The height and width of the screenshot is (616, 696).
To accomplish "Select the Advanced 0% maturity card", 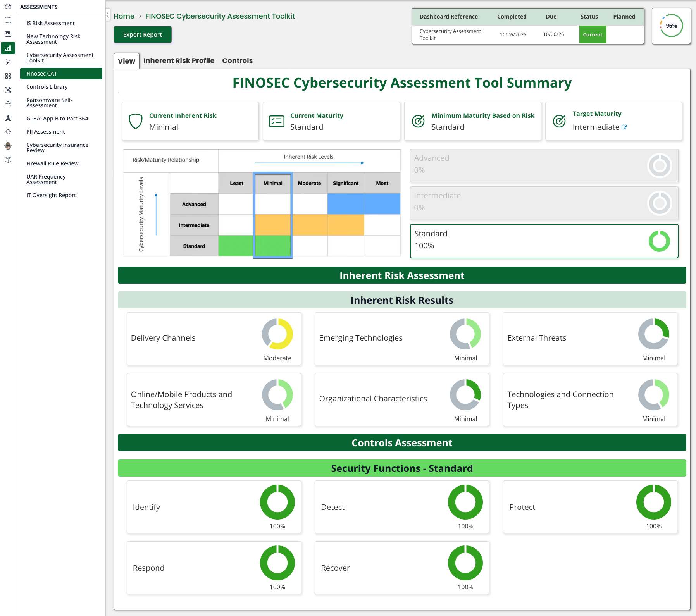I will tap(544, 165).
